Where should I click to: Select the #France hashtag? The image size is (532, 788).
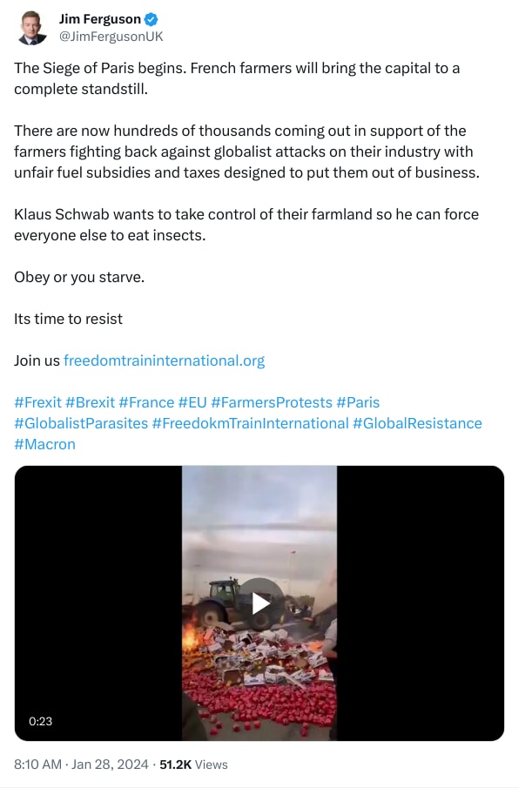click(145, 402)
